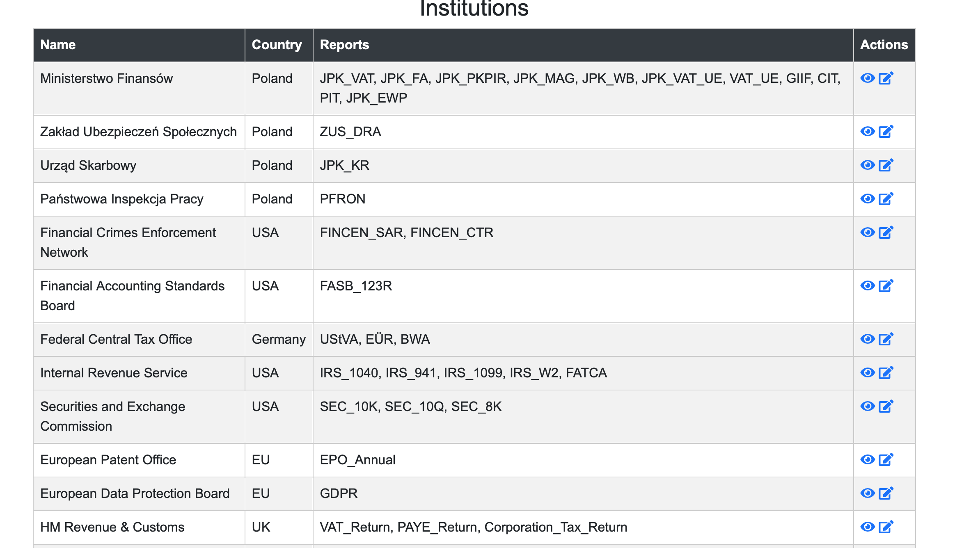Viewport: 980px width, 548px height.
Task: View the Financial Accounting Standards Board
Action: pyautogui.click(x=867, y=285)
